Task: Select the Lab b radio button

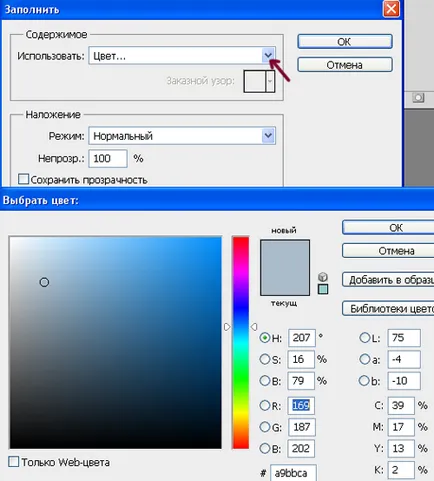Action: (x=365, y=381)
